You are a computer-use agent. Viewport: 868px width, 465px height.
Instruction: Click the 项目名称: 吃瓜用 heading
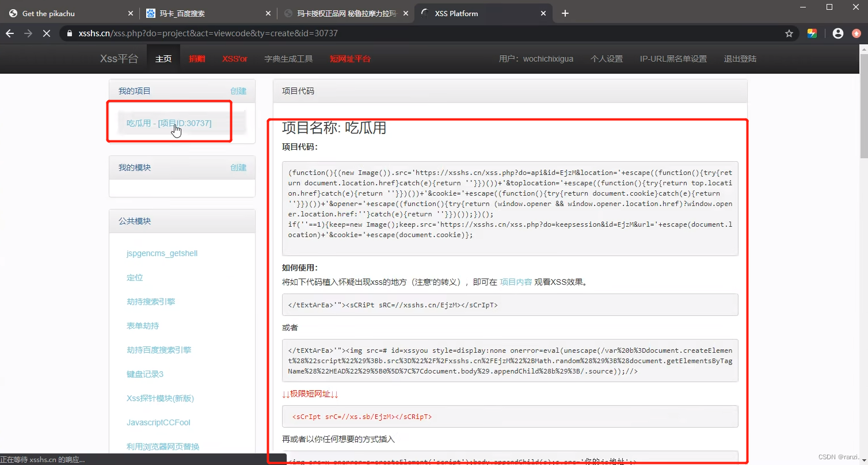334,128
